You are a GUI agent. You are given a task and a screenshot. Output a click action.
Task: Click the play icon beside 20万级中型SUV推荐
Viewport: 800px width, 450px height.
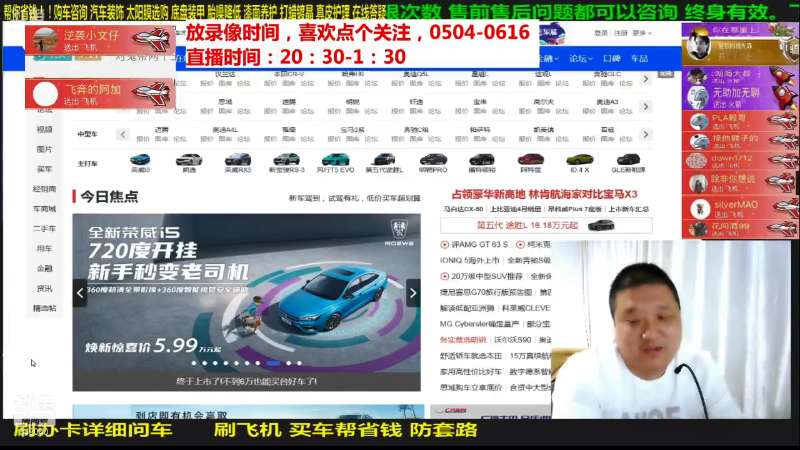point(444,276)
